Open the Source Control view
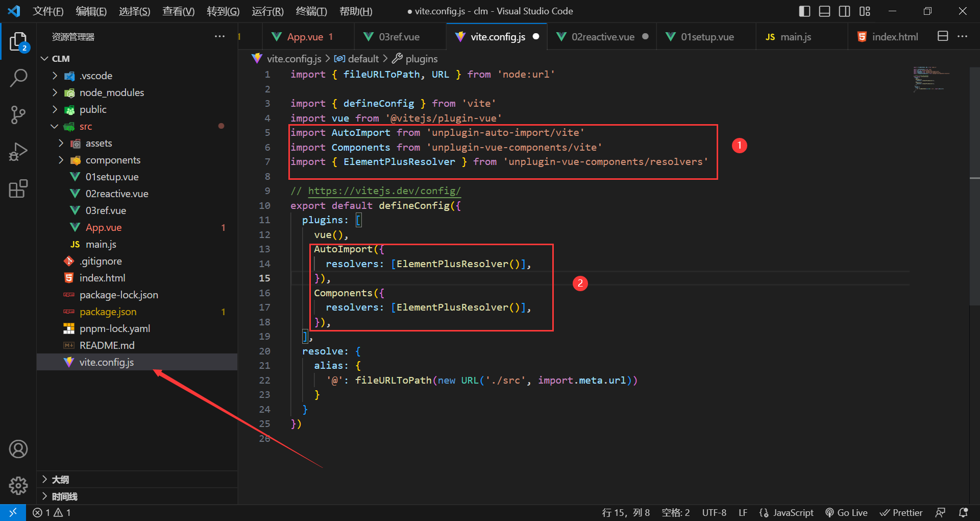 (x=19, y=114)
